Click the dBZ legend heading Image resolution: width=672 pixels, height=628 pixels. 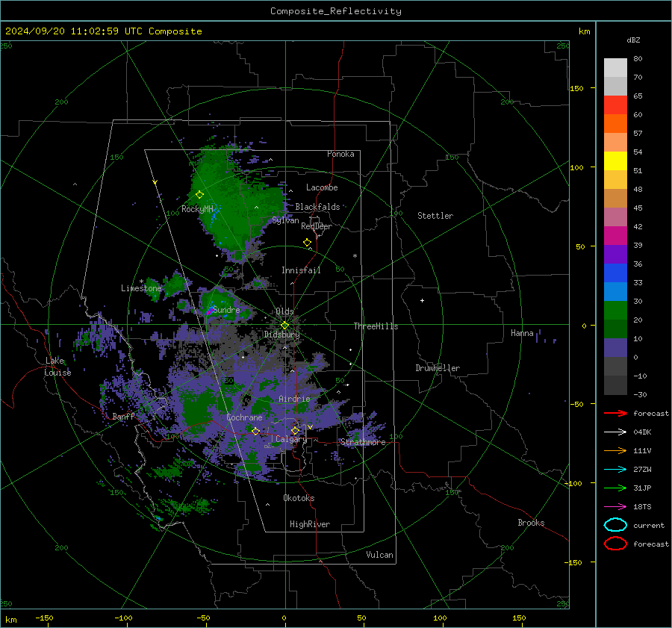point(633,40)
